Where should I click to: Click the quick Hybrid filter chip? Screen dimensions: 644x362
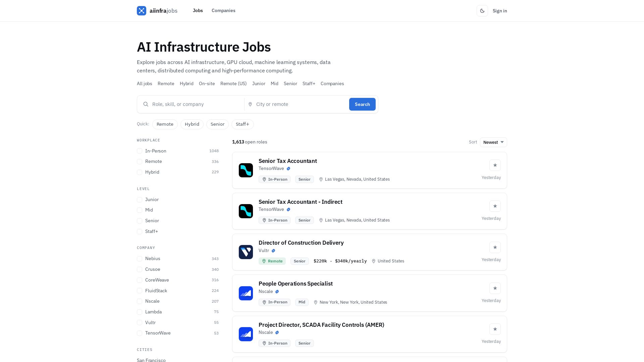(x=192, y=124)
